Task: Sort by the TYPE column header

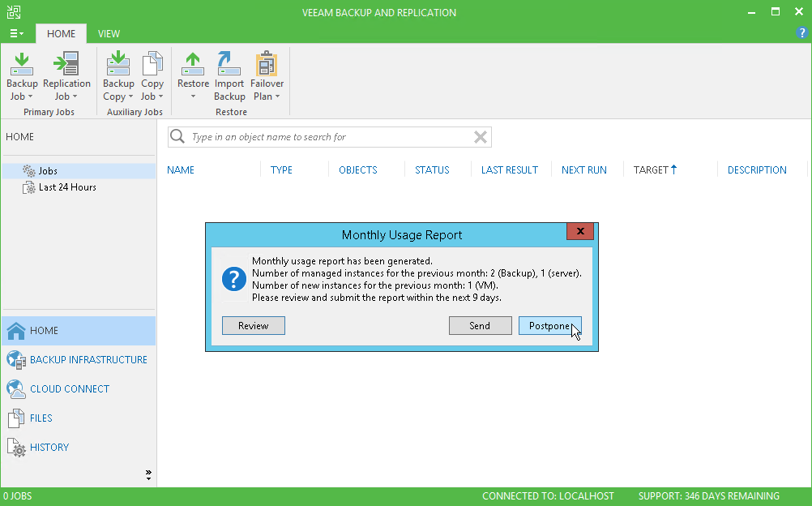Action: (x=281, y=170)
